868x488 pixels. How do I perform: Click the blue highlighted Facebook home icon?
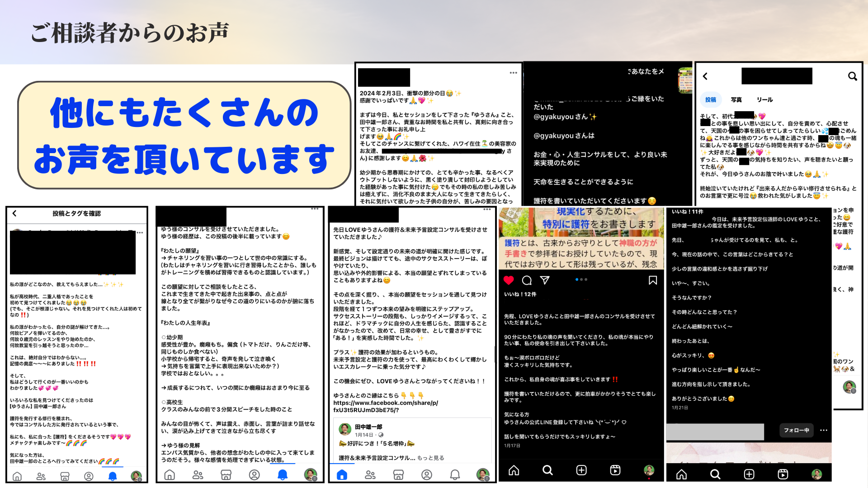coord(342,474)
